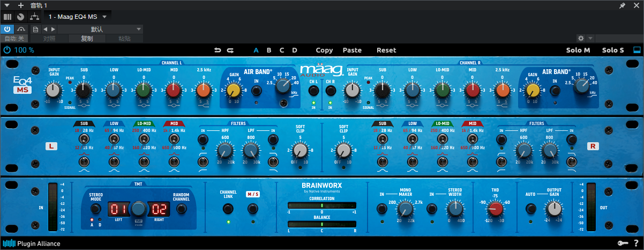Click the 自动: 关 automation button
The image size is (644, 250).
(x=13, y=39)
